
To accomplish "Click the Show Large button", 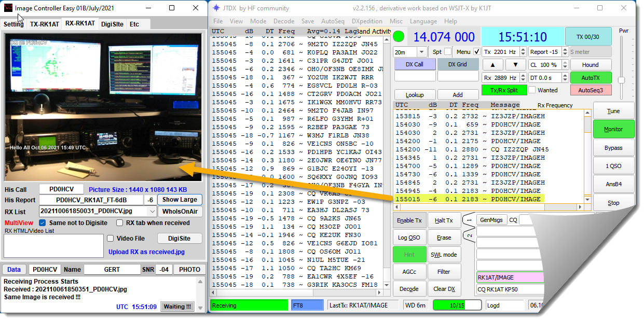I will [180, 200].
